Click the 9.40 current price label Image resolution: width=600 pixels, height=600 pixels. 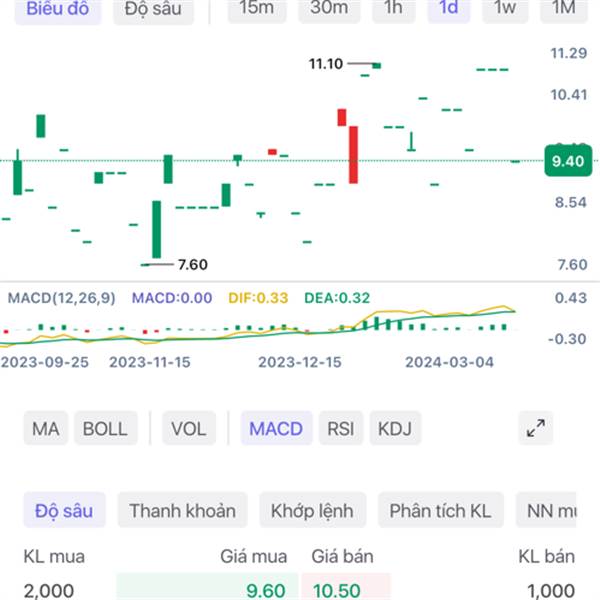pos(568,161)
